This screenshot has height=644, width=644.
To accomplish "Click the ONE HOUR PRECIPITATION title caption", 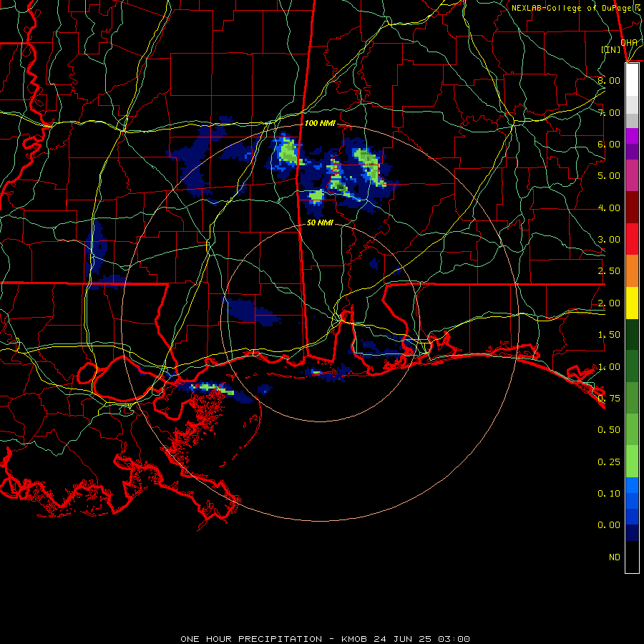I will click(x=326, y=639).
